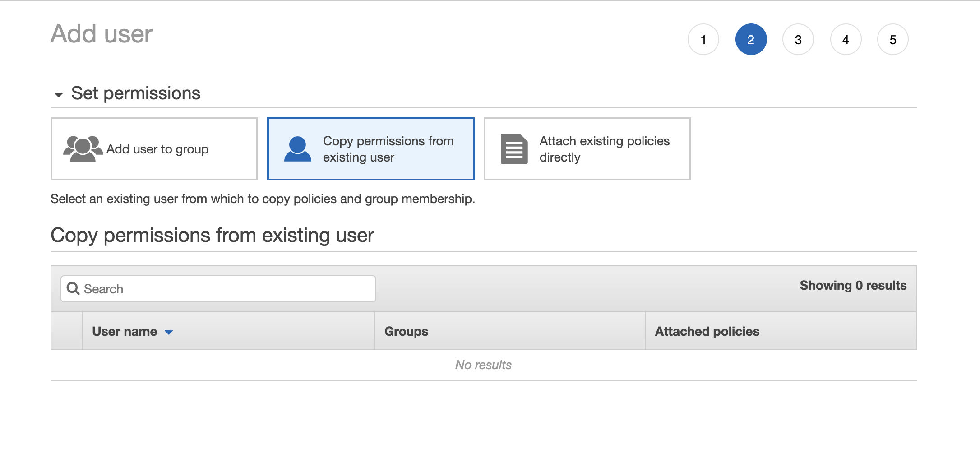Open the disclosure triangle beside Set permissions

point(58,95)
